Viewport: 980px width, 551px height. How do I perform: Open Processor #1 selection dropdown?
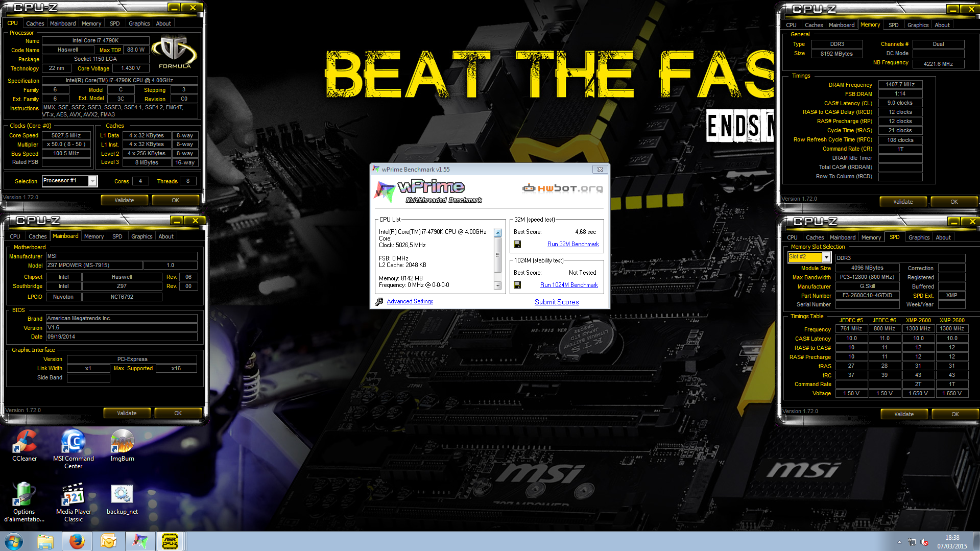click(x=92, y=181)
